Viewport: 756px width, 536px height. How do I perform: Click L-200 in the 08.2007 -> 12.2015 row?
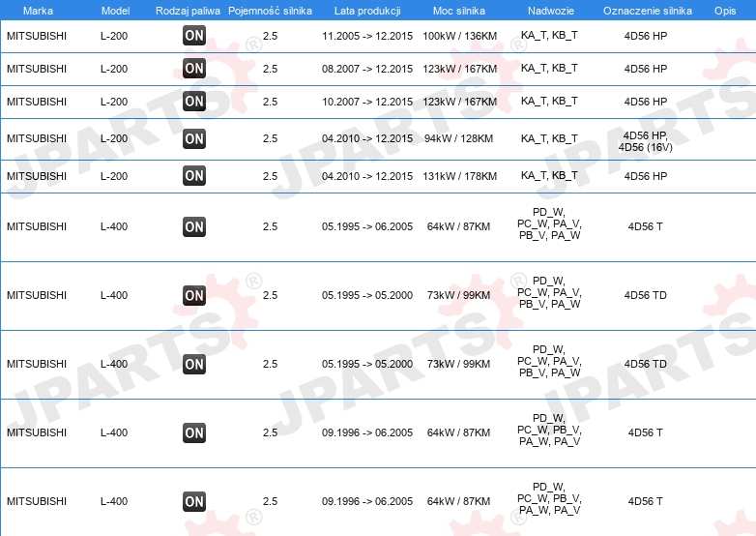click(114, 69)
